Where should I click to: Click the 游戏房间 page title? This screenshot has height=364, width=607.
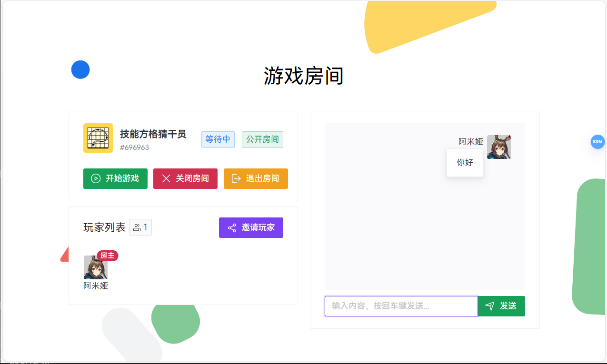point(304,76)
